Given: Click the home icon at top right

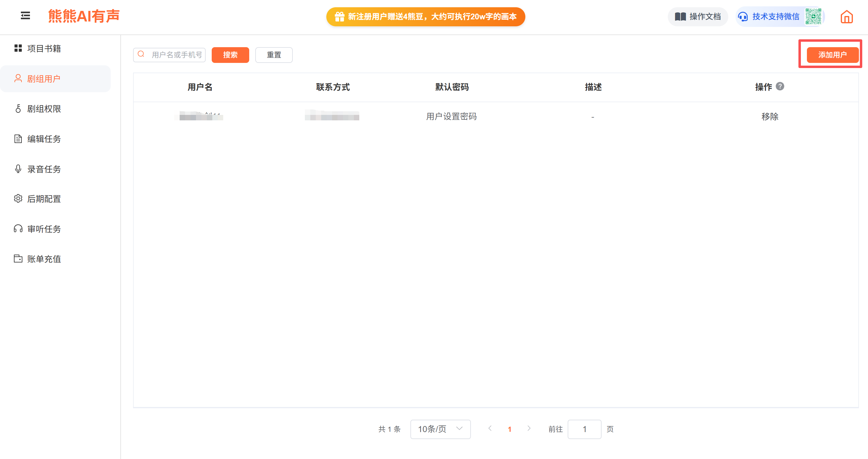Looking at the screenshot, I should pos(846,17).
